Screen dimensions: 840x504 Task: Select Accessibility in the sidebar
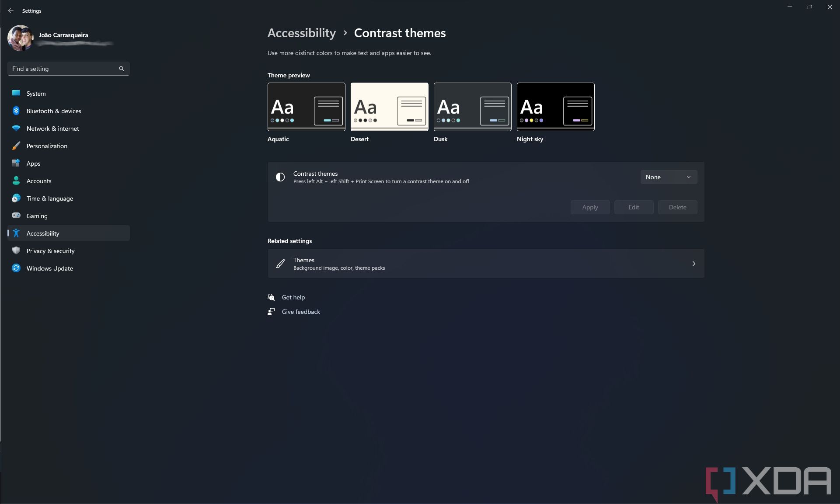pos(42,233)
